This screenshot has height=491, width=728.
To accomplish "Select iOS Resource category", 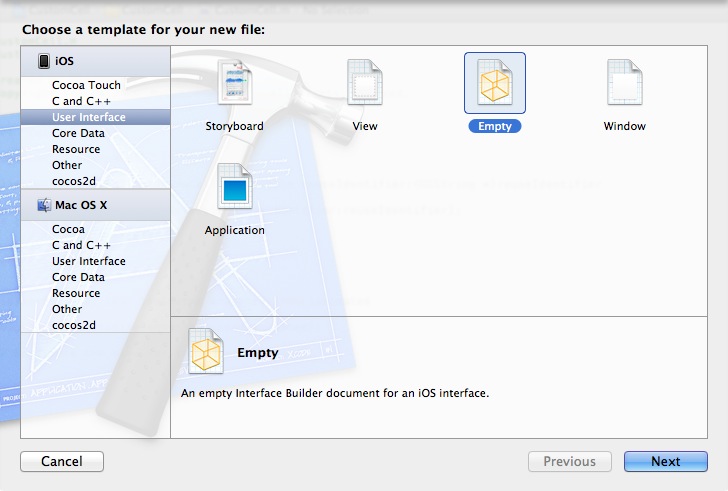I will [x=76, y=149].
